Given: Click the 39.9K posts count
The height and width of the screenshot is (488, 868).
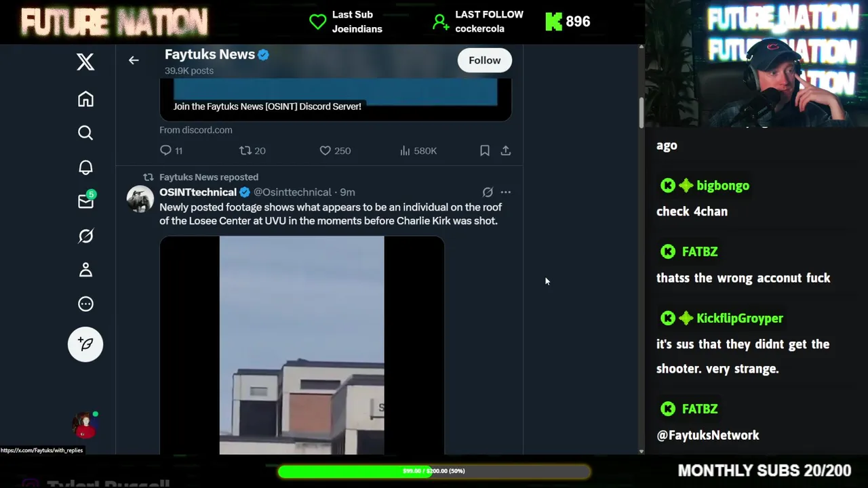Looking at the screenshot, I should coord(189,70).
